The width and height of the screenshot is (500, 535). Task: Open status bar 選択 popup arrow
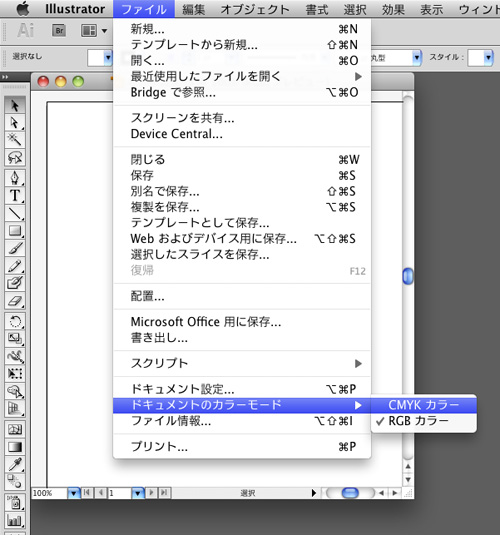click(x=314, y=493)
